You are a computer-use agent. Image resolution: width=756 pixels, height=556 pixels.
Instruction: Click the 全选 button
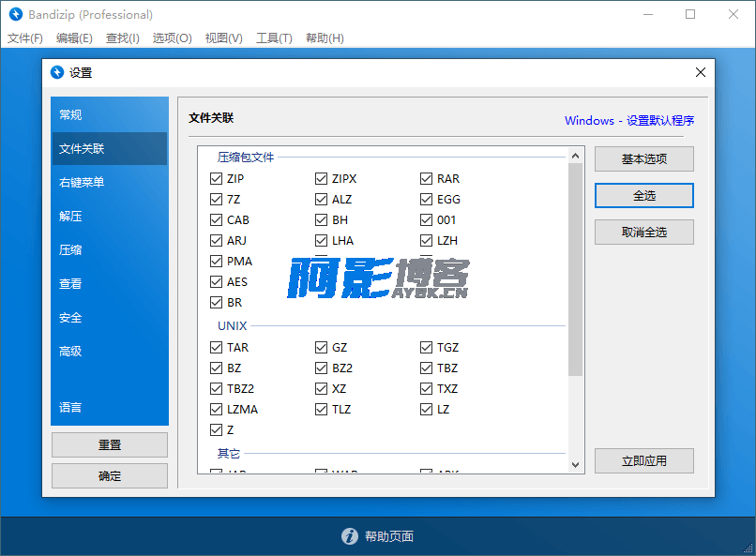(643, 196)
